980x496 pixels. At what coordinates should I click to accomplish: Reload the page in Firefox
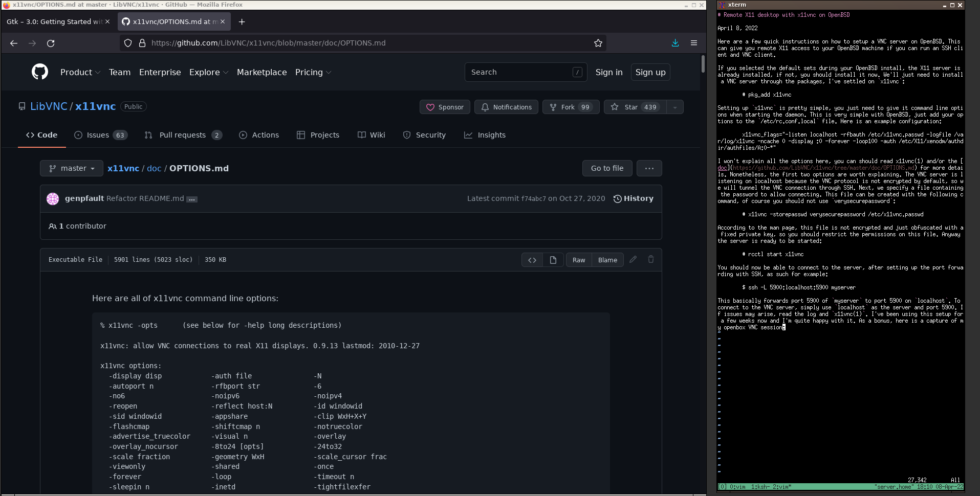[51, 43]
